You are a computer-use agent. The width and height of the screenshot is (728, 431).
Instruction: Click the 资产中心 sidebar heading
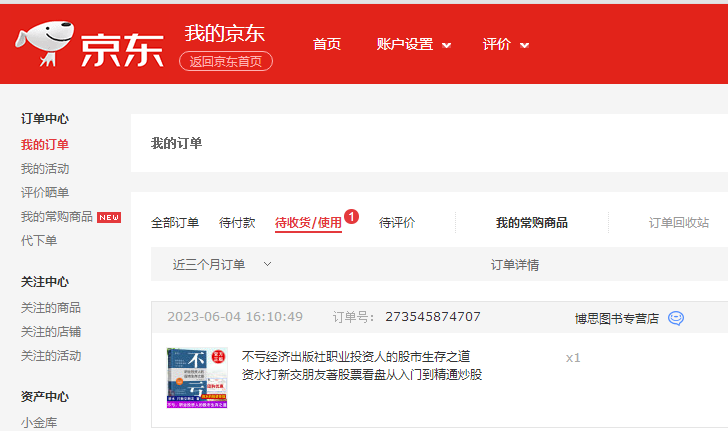pos(45,397)
